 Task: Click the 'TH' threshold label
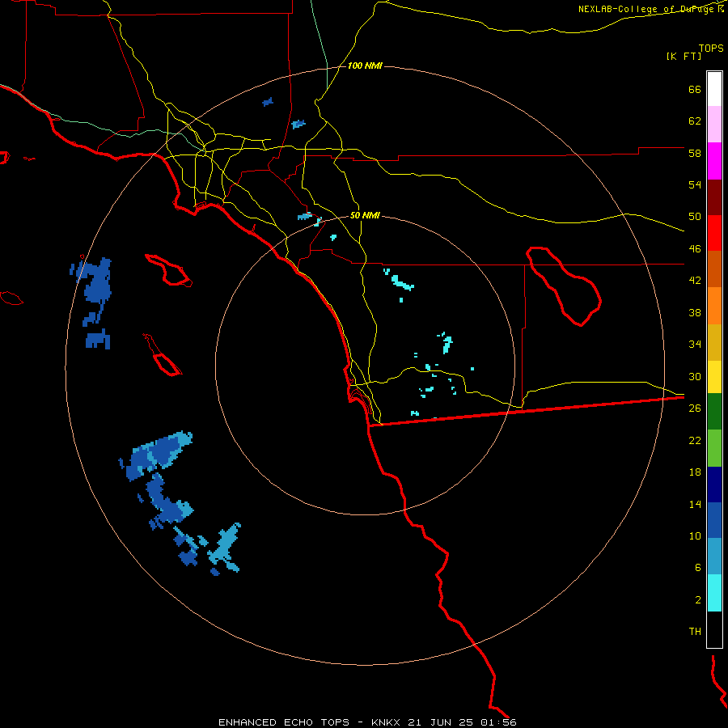(695, 632)
